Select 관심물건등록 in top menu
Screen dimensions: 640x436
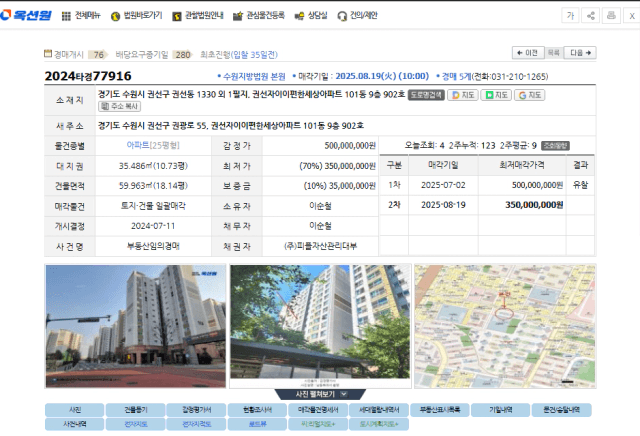coord(258,16)
